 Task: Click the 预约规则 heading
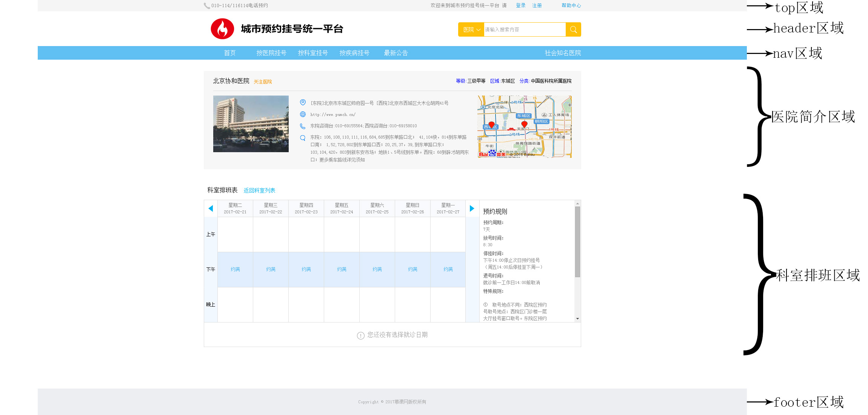point(495,211)
